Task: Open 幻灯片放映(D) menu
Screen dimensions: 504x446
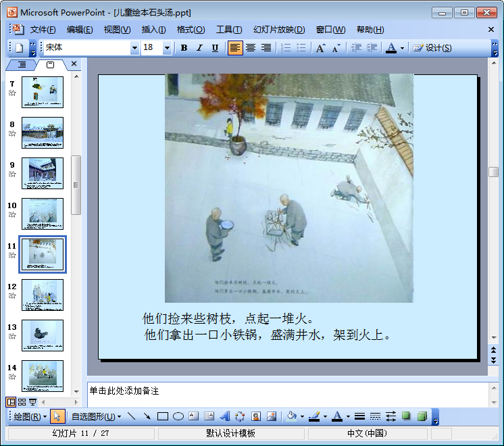Action: 279,30
